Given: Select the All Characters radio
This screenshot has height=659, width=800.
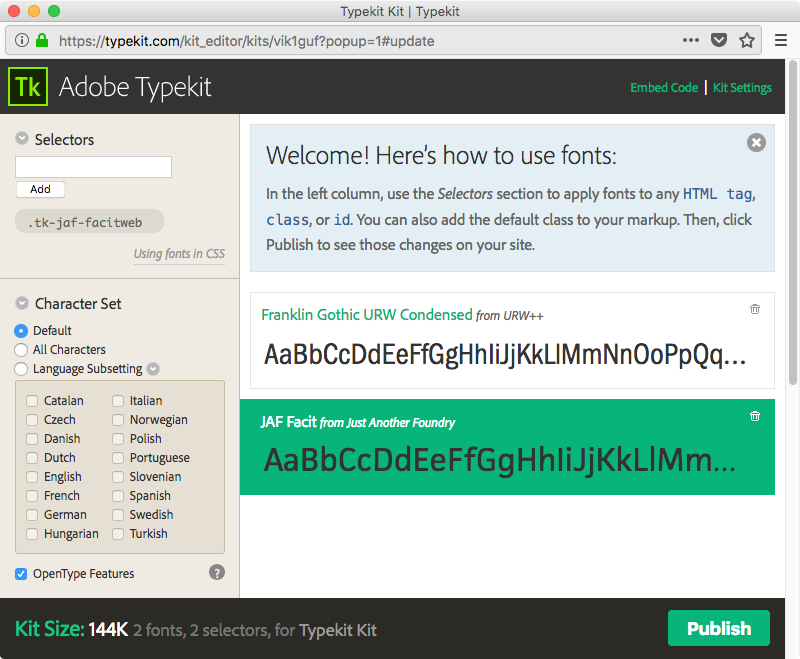Looking at the screenshot, I should [21, 350].
